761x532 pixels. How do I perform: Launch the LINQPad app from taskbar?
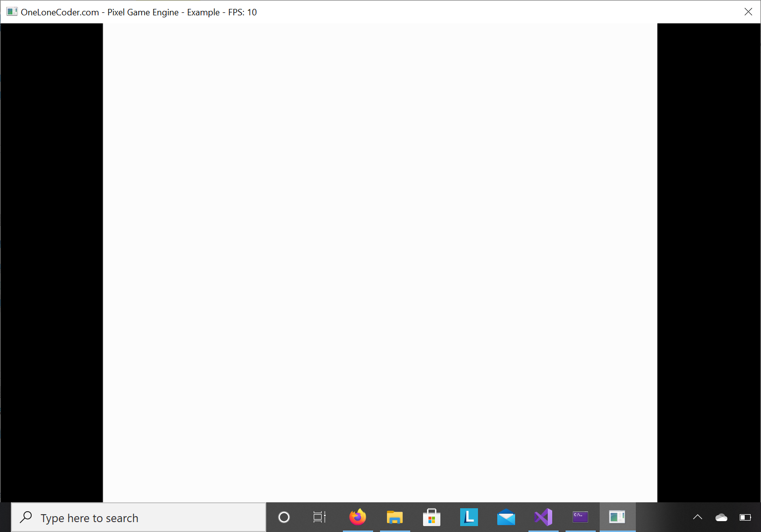tap(469, 517)
